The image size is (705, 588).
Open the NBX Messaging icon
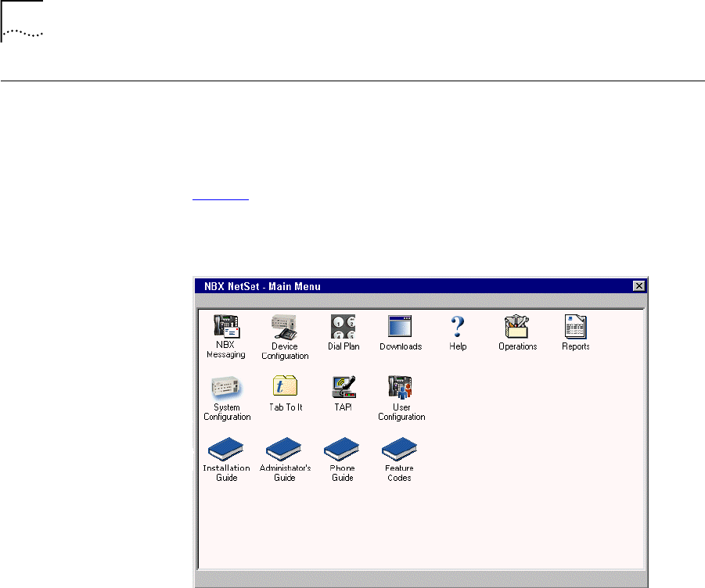click(227, 326)
